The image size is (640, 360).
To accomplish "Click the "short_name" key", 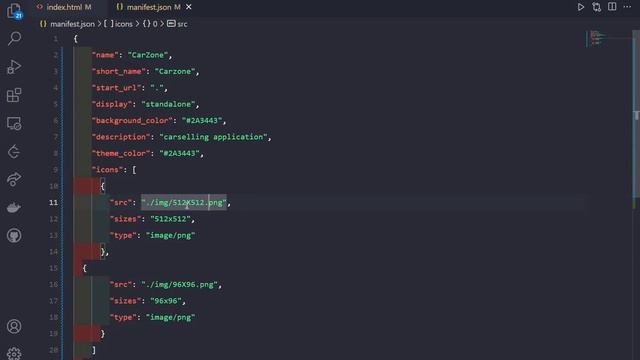I will (119, 71).
